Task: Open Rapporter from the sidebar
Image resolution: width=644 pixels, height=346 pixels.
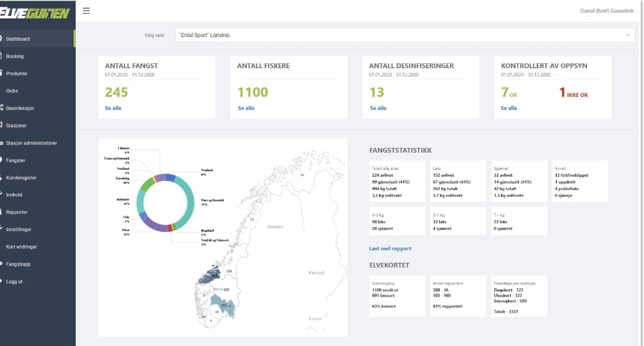Action: 17,212
